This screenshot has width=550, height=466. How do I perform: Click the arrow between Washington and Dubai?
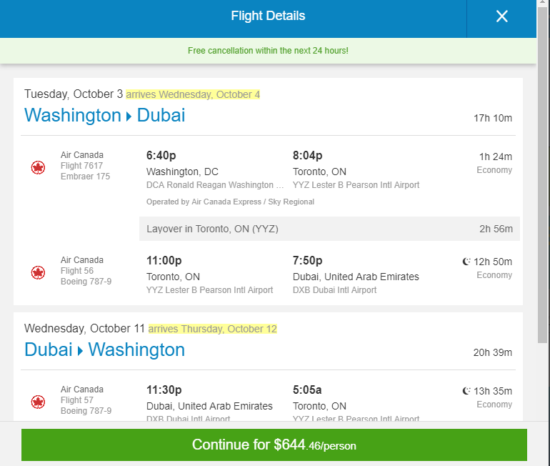click(x=129, y=116)
